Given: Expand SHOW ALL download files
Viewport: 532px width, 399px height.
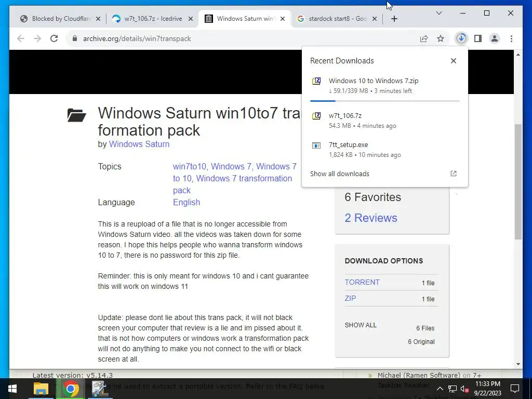Looking at the screenshot, I should tap(361, 325).
